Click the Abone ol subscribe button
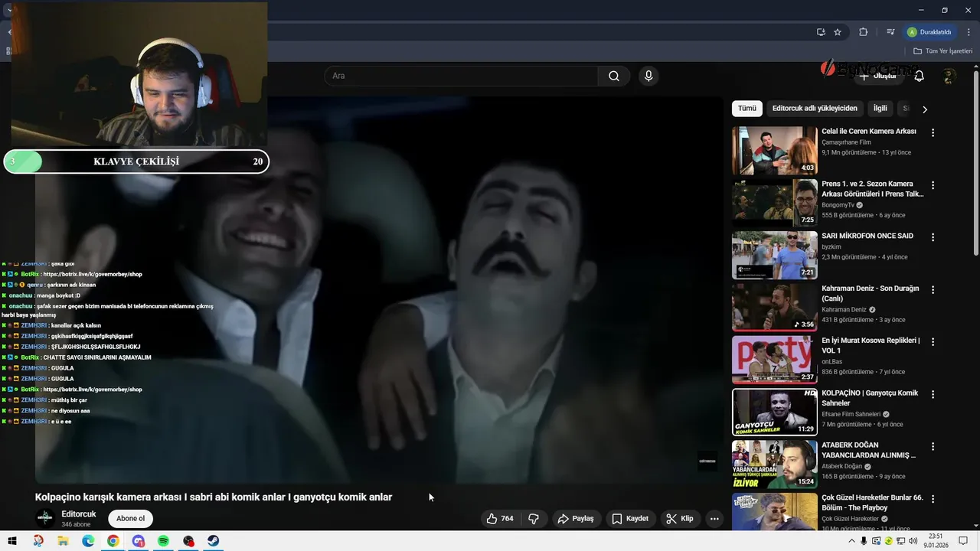 (131, 518)
